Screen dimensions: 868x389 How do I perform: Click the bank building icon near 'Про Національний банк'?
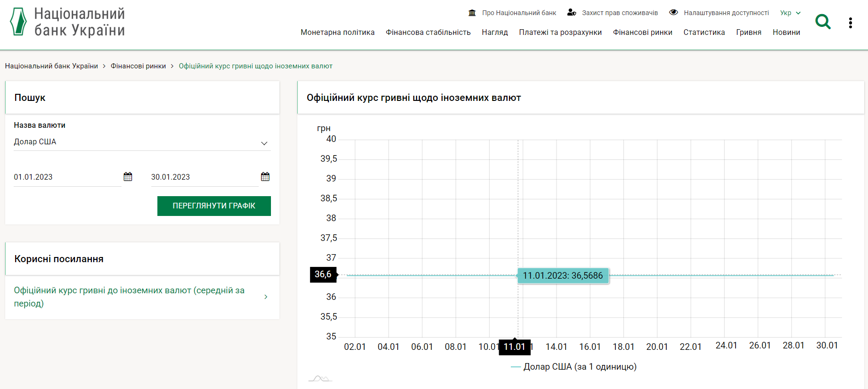point(472,13)
